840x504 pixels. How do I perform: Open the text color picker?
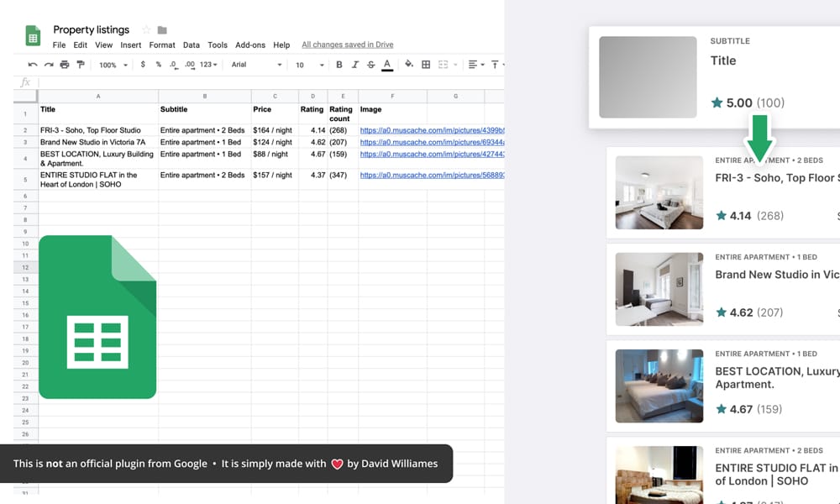click(386, 65)
